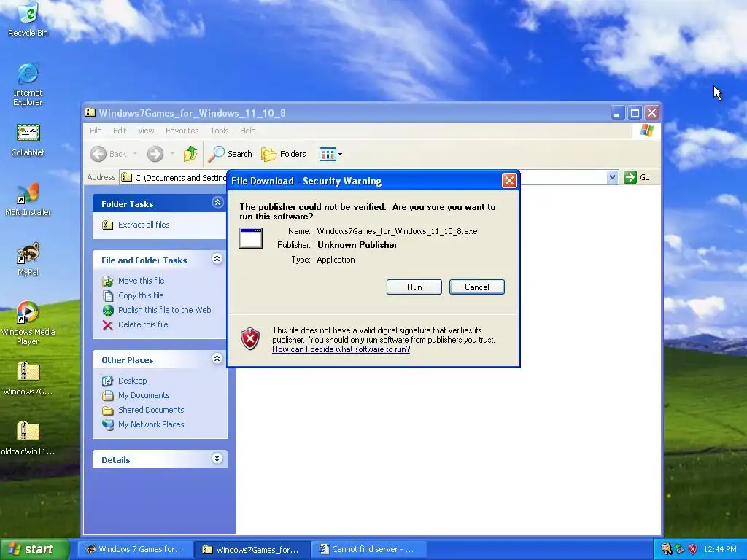Image resolution: width=747 pixels, height=560 pixels.
Task: Expand the Address bar dropdown
Action: (x=612, y=177)
